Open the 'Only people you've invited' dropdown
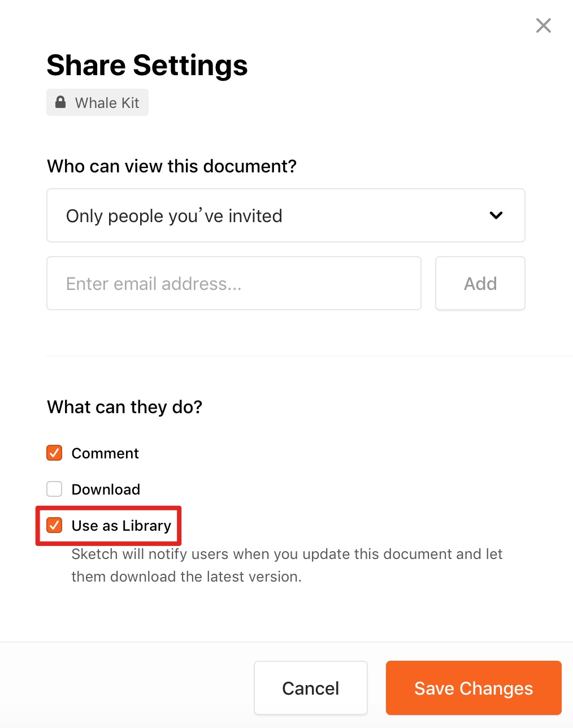 285,215
